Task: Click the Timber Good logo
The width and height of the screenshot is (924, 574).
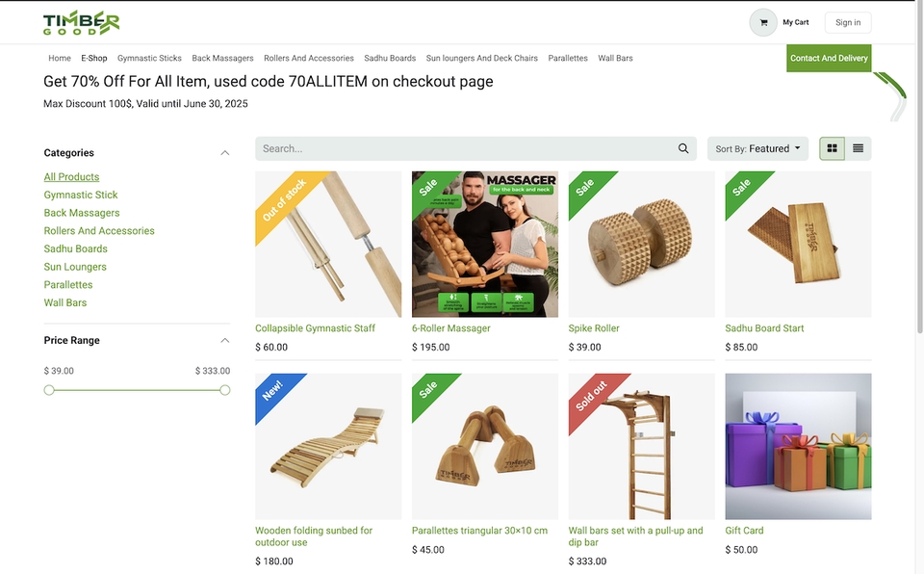Action: click(81, 22)
